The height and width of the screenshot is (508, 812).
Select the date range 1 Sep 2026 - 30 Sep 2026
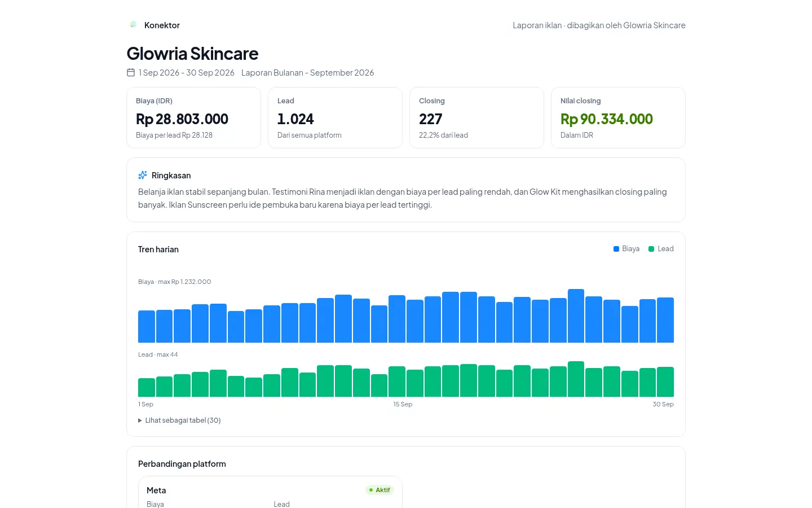187,73
